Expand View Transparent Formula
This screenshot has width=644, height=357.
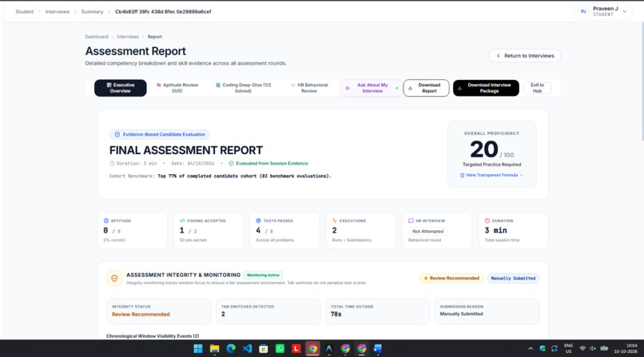491,175
